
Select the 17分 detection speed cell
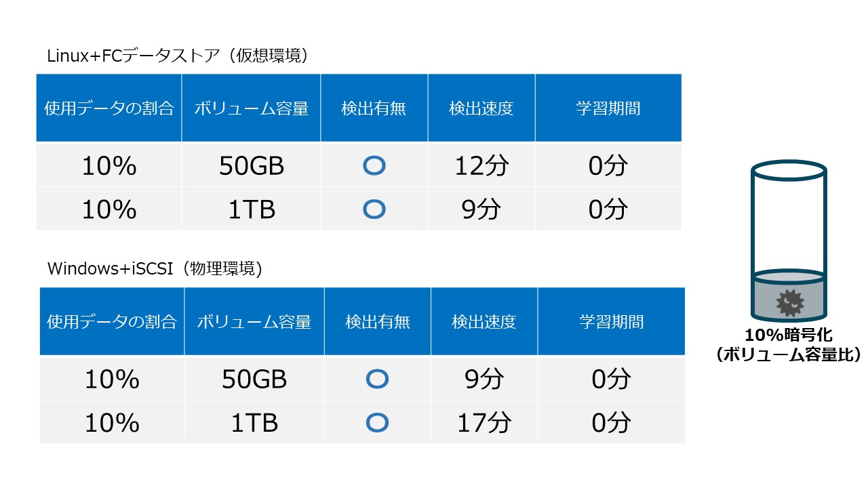[484, 423]
